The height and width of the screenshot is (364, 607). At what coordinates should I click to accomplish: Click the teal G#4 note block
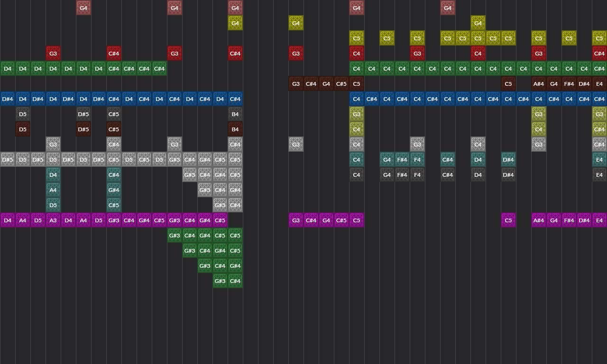[114, 190]
